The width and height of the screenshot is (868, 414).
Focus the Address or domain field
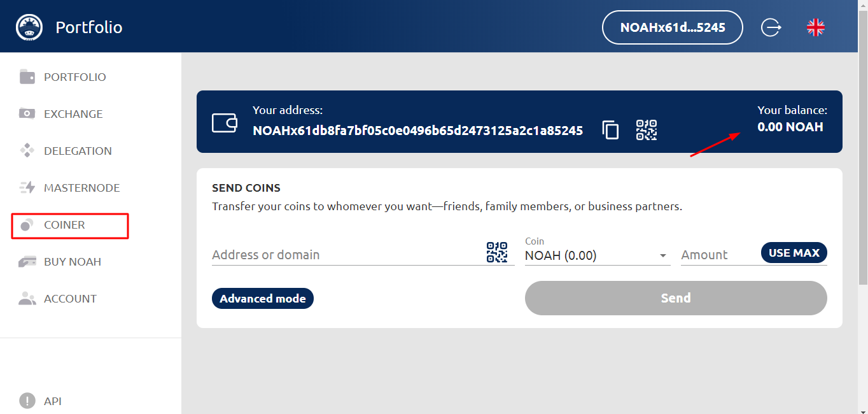pyautogui.click(x=347, y=255)
